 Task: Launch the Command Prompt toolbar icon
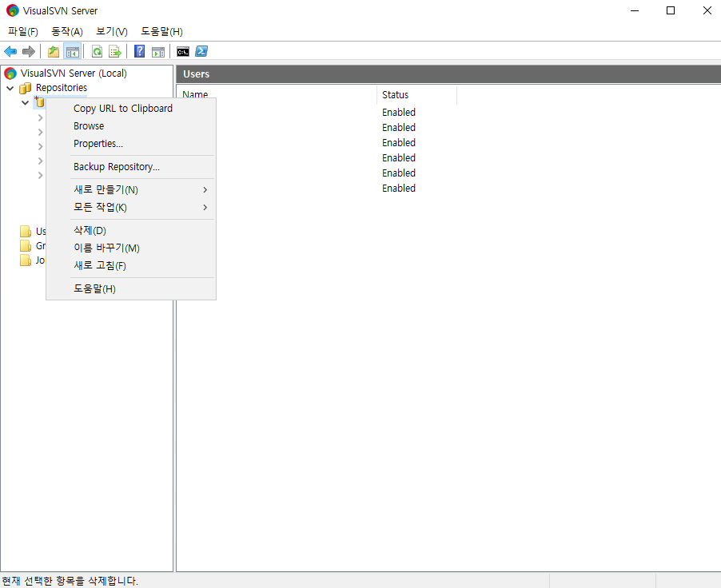[183, 51]
